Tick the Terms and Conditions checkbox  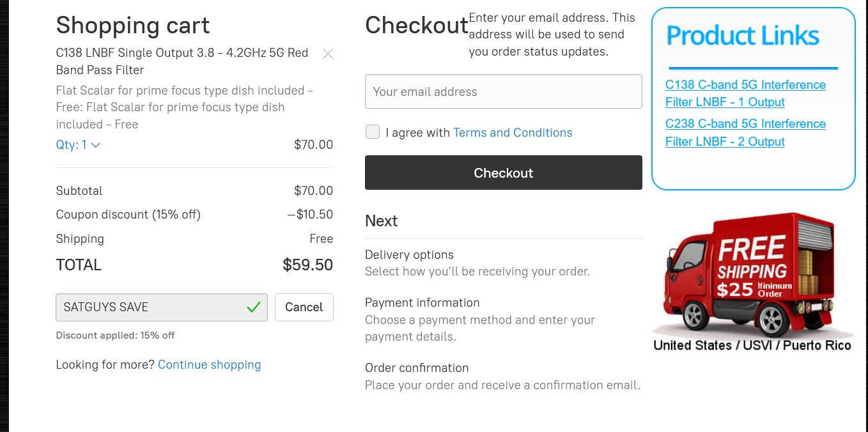[x=373, y=132]
